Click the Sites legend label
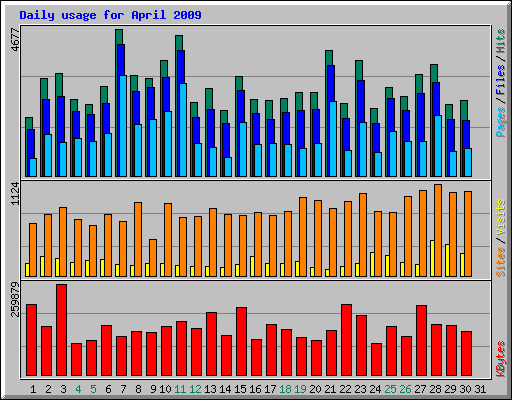Viewport: 512px width, 400px height. coord(501,262)
